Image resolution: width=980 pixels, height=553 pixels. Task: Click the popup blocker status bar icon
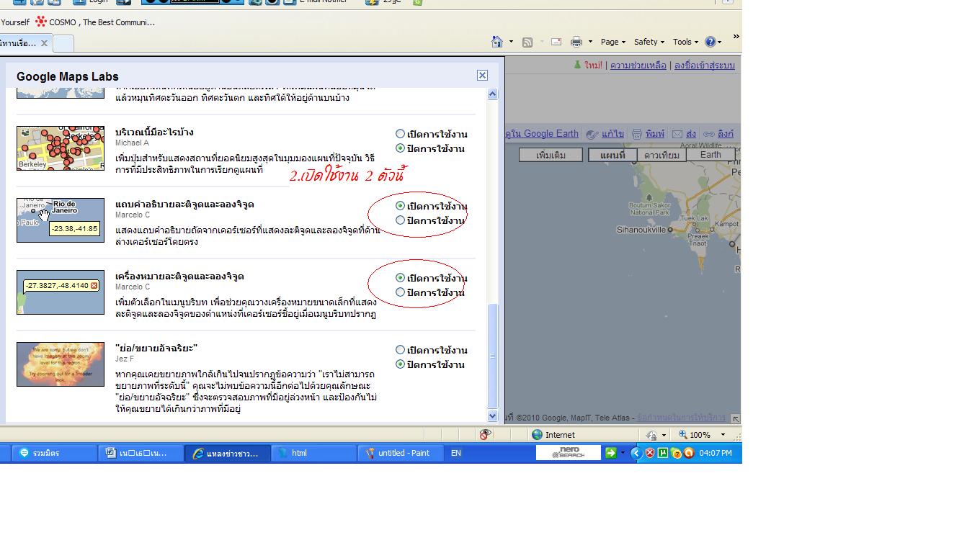(486, 434)
